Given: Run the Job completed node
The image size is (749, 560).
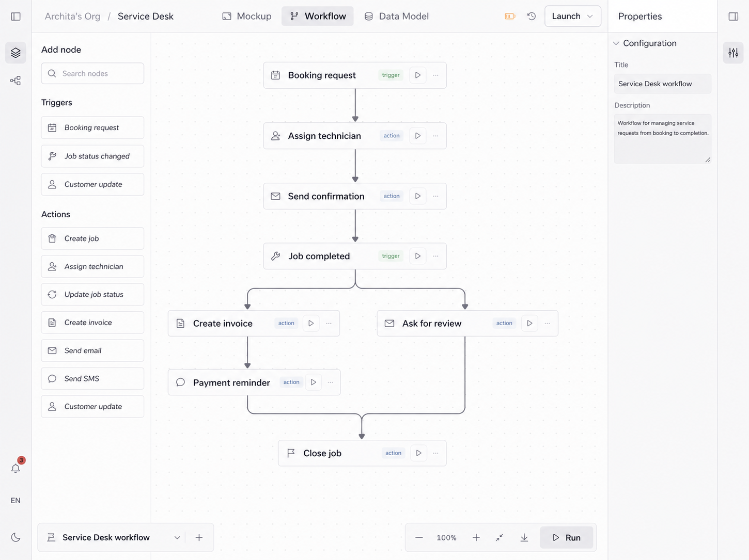Looking at the screenshot, I should [x=417, y=256].
